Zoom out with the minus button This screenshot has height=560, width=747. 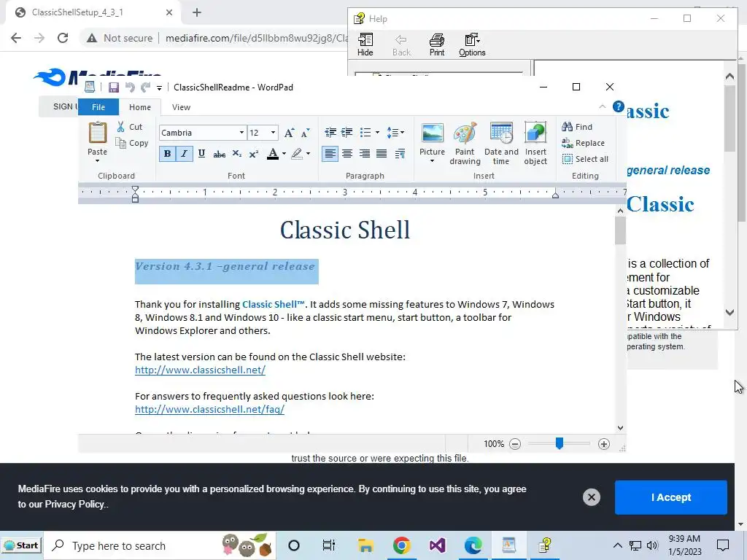click(515, 444)
